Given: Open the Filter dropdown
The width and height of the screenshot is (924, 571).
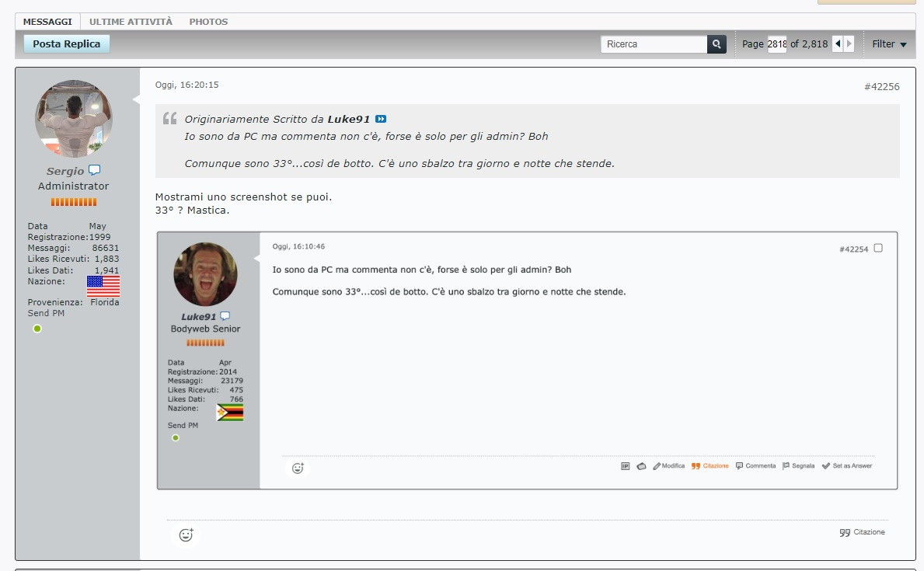Looking at the screenshot, I should [x=889, y=44].
